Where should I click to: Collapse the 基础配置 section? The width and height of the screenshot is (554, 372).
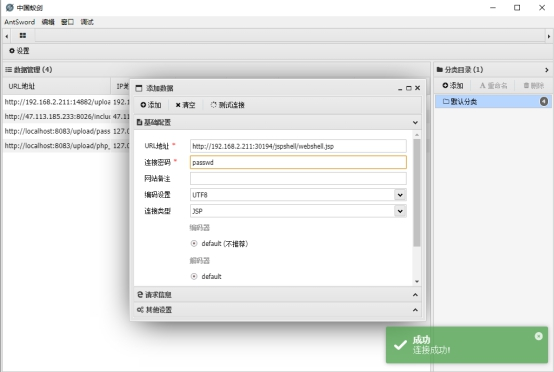[x=415, y=123]
